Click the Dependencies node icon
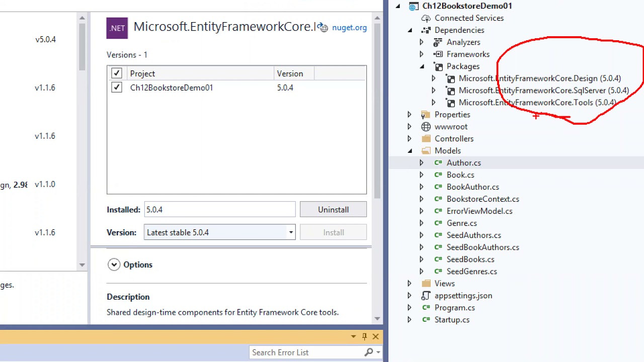Image resolution: width=644 pixels, height=362 pixels. 426,30
